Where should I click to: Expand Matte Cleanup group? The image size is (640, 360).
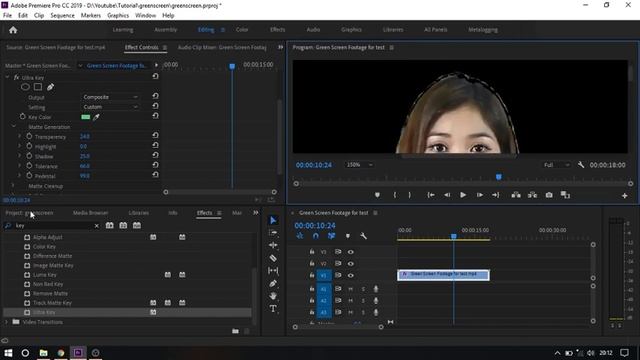point(13,186)
